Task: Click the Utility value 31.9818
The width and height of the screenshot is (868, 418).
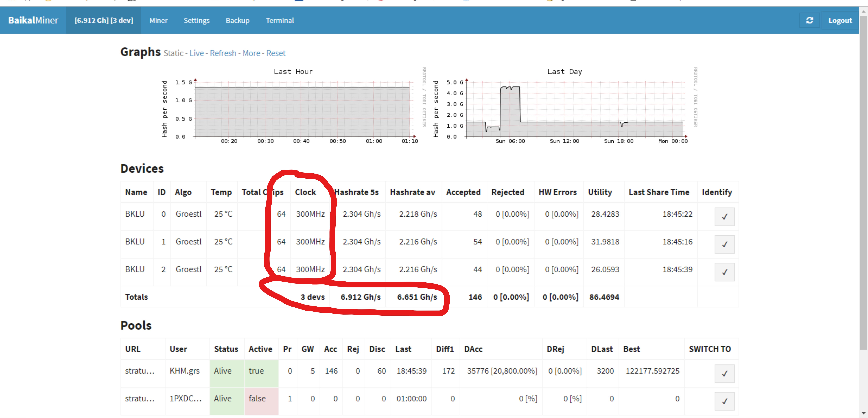Action: click(605, 242)
